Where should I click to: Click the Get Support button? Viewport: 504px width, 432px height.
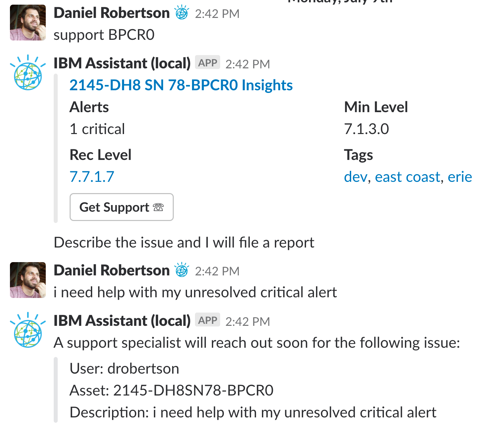(x=122, y=207)
